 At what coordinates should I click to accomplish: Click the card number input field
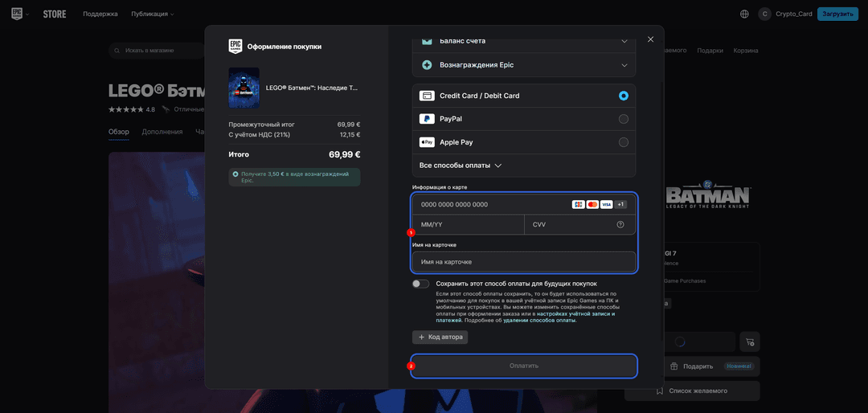click(x=524, y=204)
